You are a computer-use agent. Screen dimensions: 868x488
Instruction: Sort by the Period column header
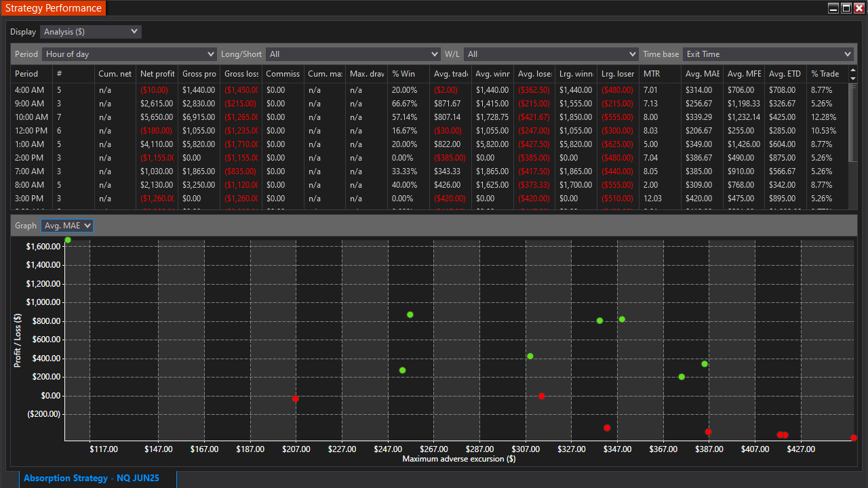(x=31, y=74)
